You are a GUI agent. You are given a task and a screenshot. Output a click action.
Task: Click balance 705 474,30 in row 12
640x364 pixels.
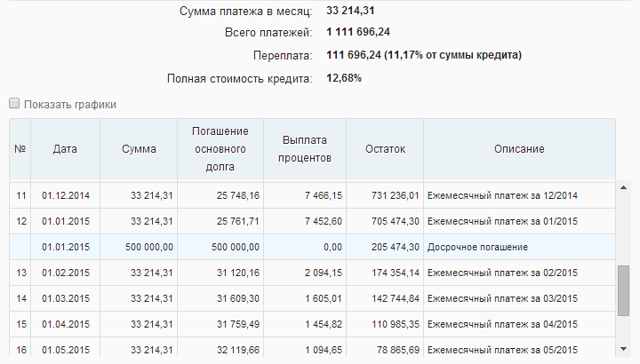pos(395,222)
